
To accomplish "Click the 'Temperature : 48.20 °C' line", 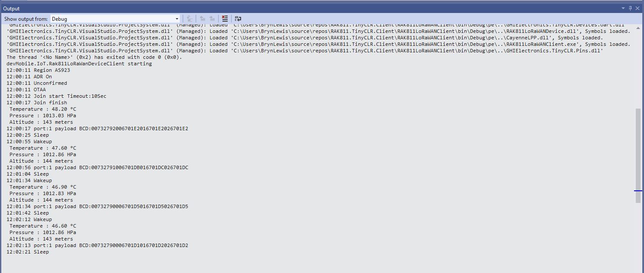I will [42, 109].
